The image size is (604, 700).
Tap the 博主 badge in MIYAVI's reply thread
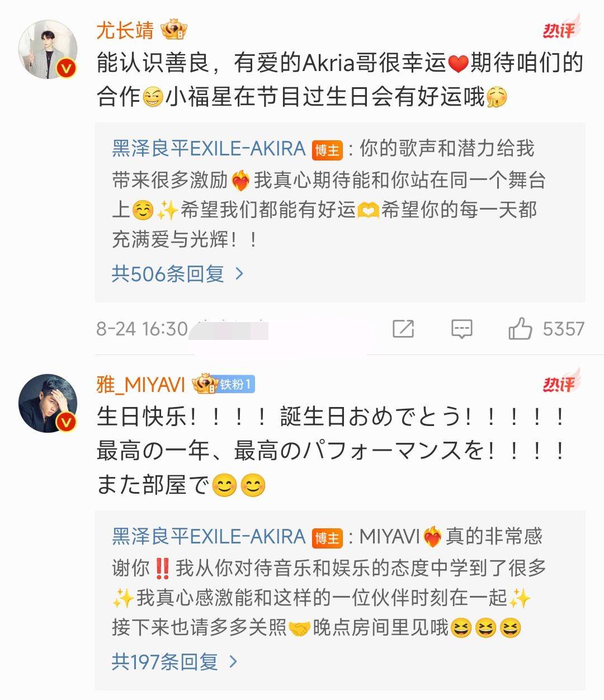(327, 538)
